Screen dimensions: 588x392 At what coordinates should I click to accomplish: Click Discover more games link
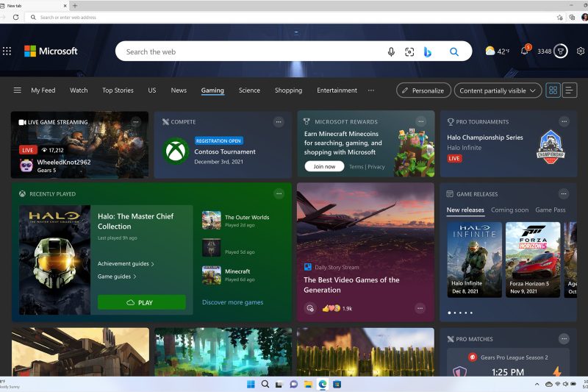click(x=232, y=302)
